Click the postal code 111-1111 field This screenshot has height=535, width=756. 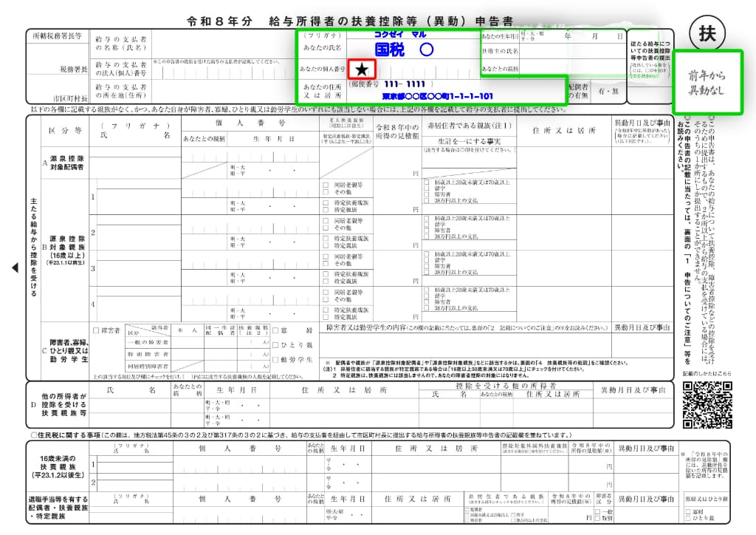[404, 84]
